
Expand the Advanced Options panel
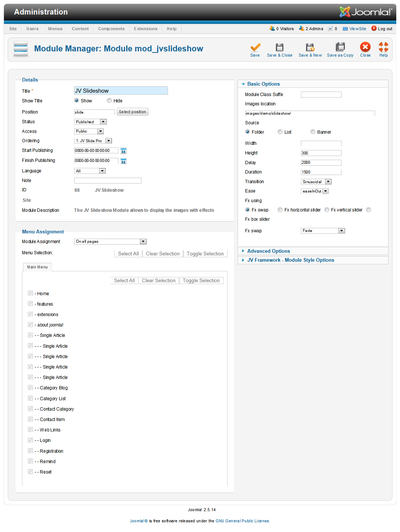coord(269,251)
